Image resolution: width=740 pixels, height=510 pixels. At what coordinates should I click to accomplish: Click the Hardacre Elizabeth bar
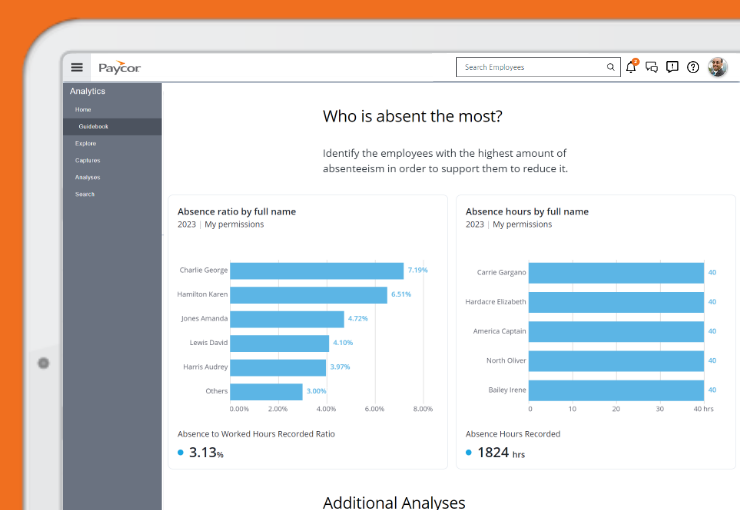click(616, 302)
